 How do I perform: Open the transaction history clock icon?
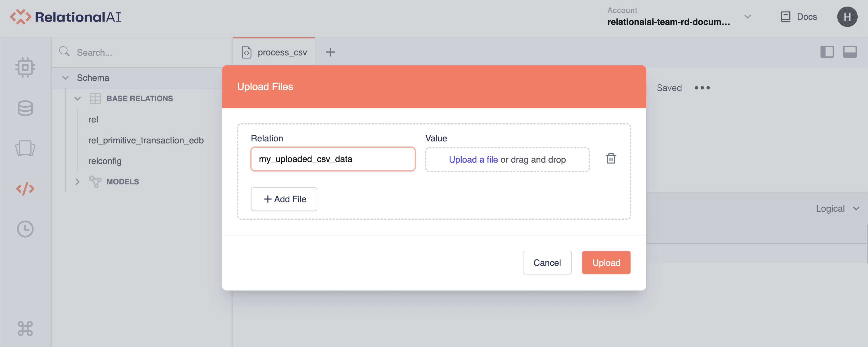(25, 229)
